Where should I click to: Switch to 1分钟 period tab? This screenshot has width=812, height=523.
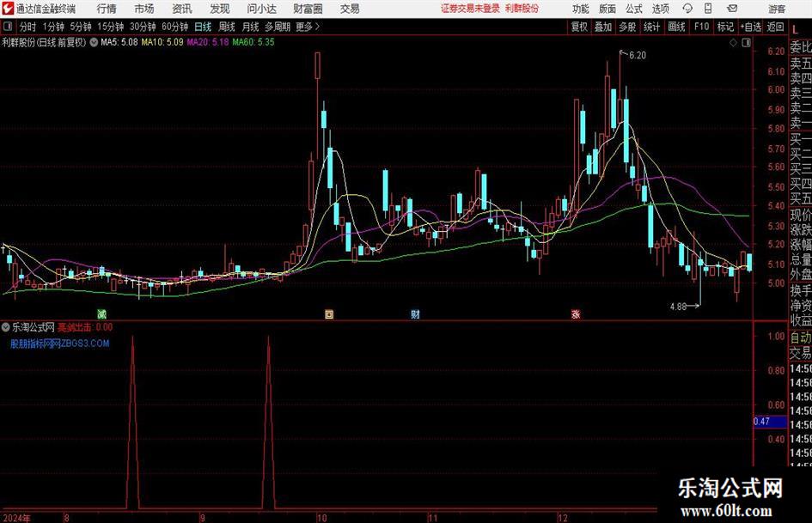click(x=53, y=27)
